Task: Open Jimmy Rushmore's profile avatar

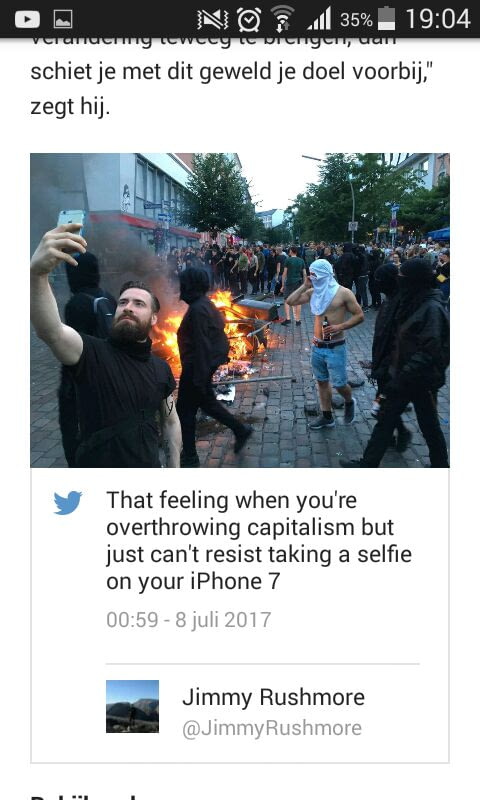Action: (x=133, y=706)
